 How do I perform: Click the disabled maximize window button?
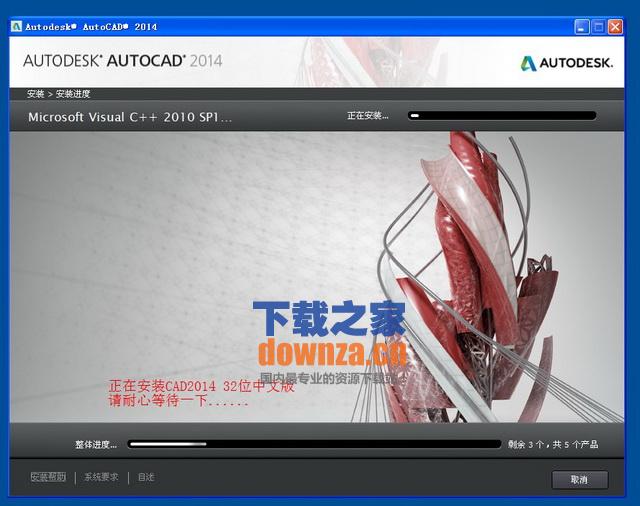pyautogui.click(x=599, y=27)
